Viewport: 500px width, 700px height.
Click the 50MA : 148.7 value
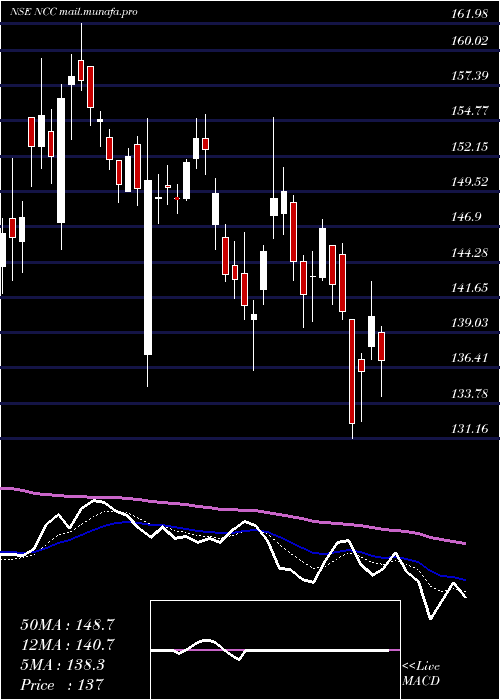click(68, 625)
